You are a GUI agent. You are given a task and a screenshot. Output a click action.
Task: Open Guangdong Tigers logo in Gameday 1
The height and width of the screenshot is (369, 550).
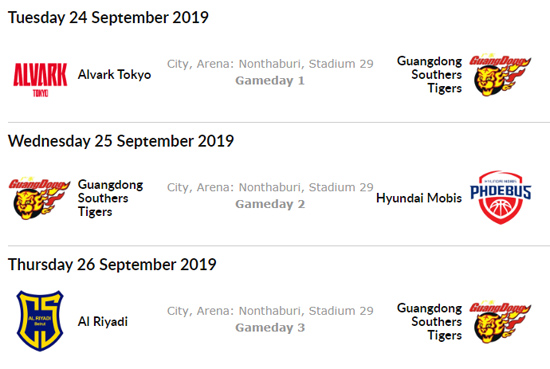[x=500, y=75]
